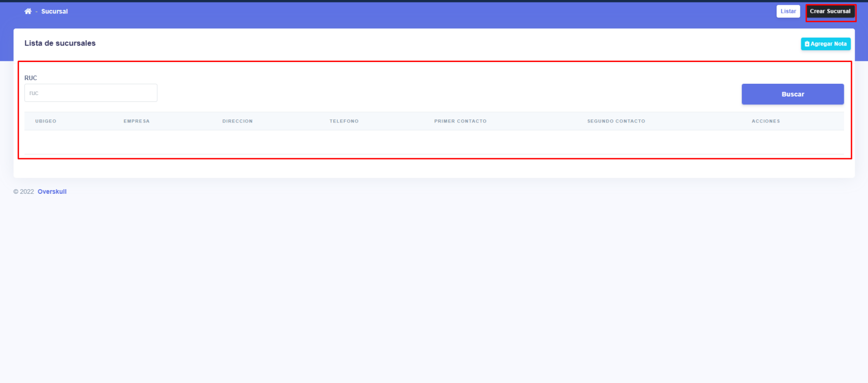This screenshot has width=868, height=383.
Task: Open the Overskull footer link
Action: pyautogui.click(x=52, y=192)
